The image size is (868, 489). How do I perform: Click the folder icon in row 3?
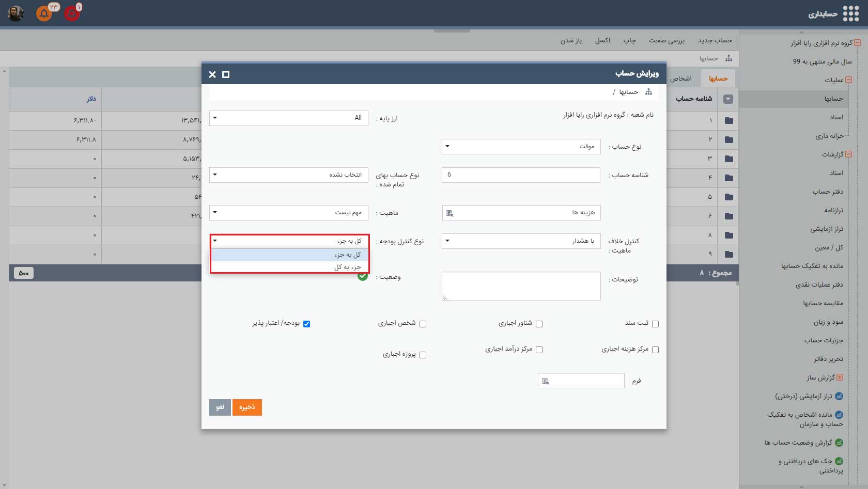729,159
